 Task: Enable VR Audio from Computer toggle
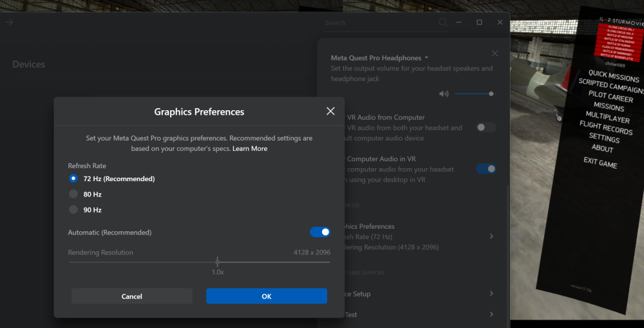point(486,128)
